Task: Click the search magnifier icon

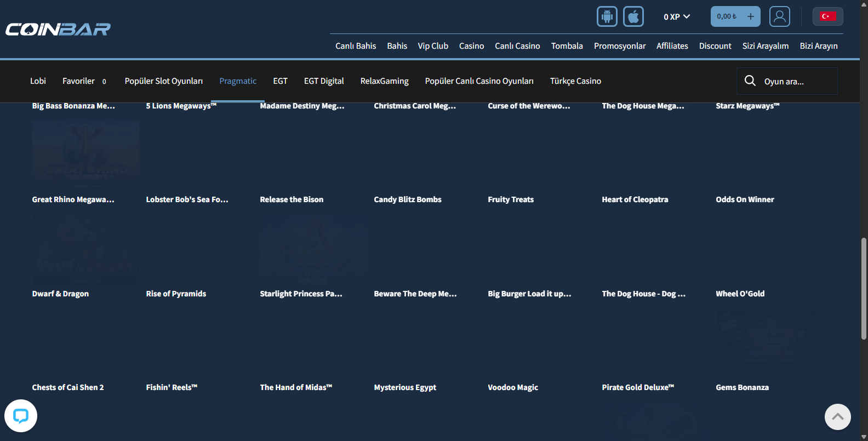Action: pos(750,81)
